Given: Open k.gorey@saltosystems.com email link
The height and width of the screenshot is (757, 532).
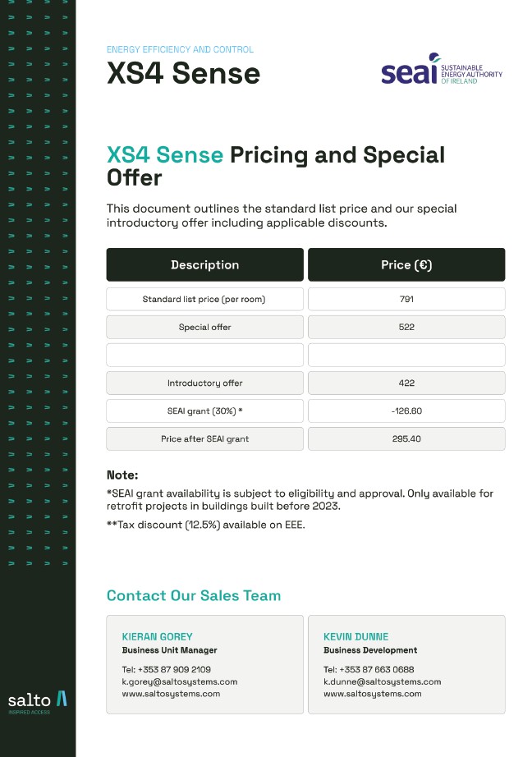Looking at the screenshot, I should (180, 681).
